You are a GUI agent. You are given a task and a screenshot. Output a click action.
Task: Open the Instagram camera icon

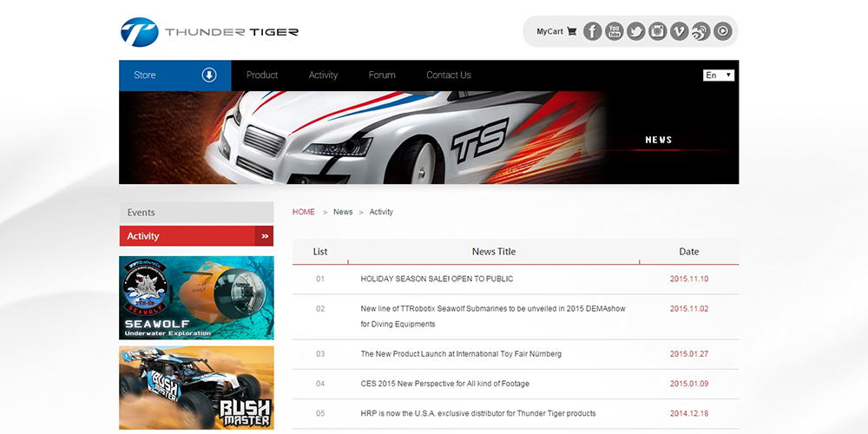pos(657,31)
